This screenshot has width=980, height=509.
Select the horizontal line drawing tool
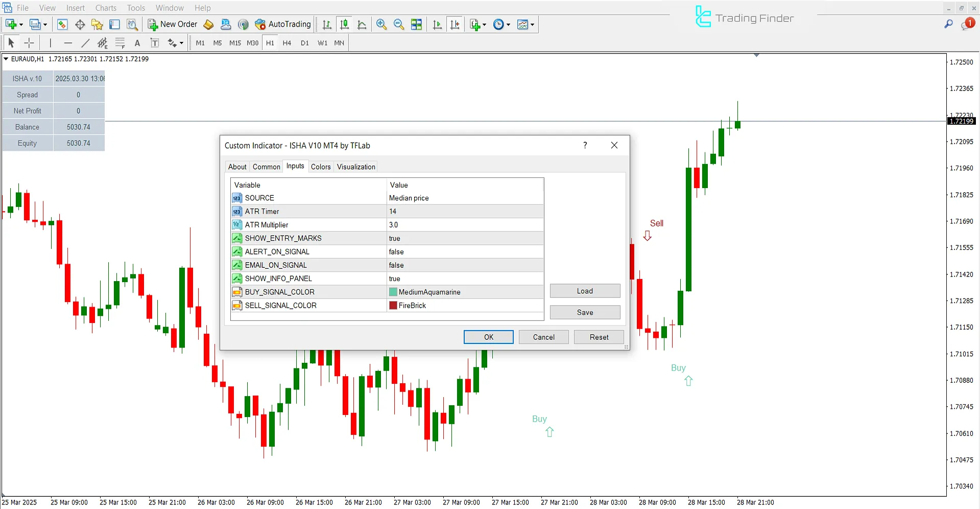68,43
